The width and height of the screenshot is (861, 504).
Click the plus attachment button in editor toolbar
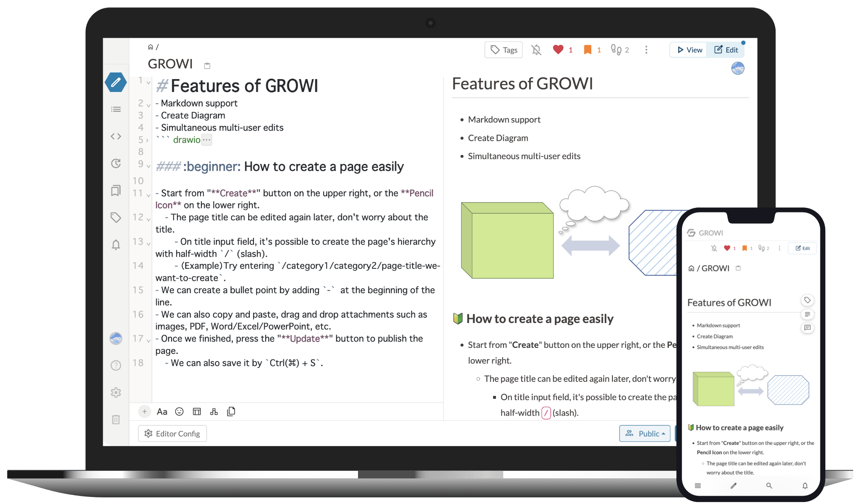(x=144, y=411)
